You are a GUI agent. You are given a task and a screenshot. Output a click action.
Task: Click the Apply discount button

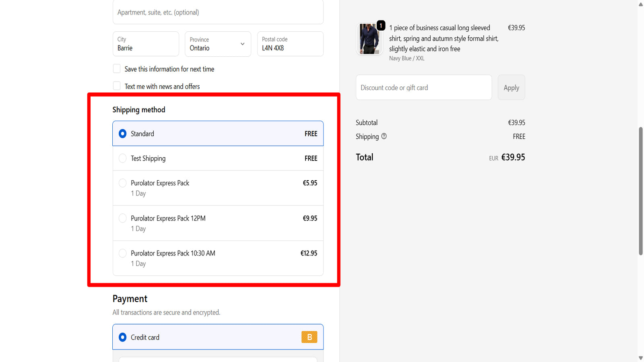[511, 87]
